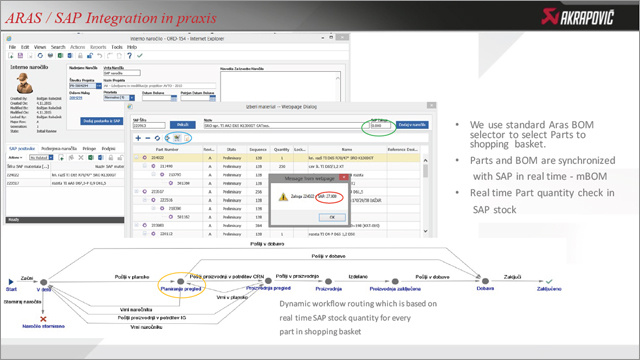
Task: Open the No Related dropdown
Action: click(41, 158)
